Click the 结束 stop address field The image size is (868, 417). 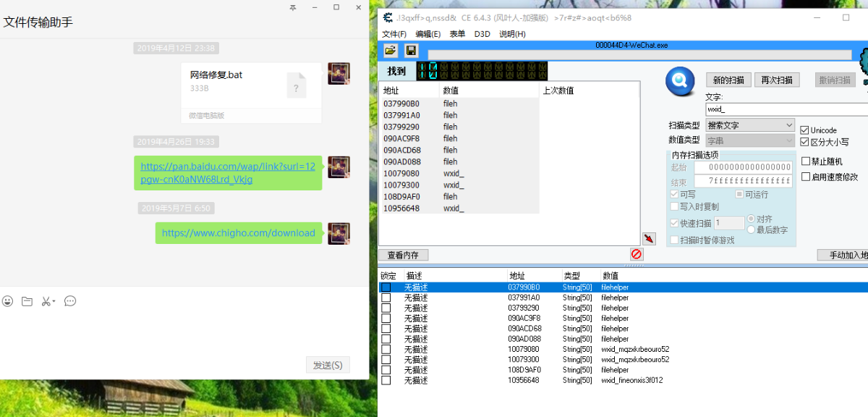click(743, 181)
